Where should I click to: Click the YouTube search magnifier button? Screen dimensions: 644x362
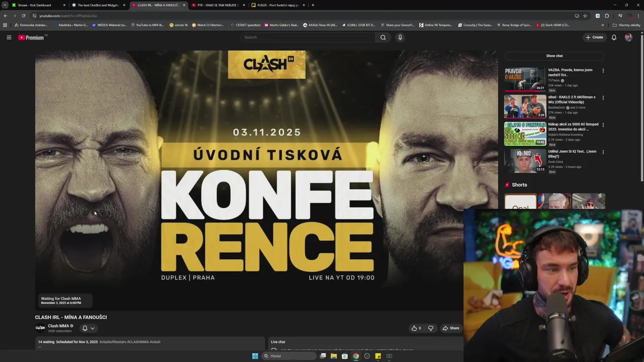[x=383, y=37]
